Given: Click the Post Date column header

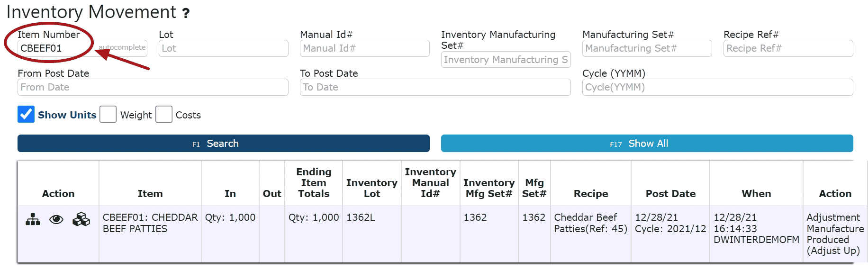Looking at the screenshot, I should [670, 193].
